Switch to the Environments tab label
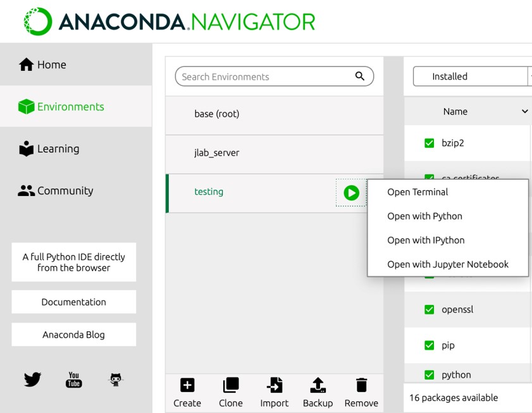Screen dimensions: 532x413 coord(71,106)
